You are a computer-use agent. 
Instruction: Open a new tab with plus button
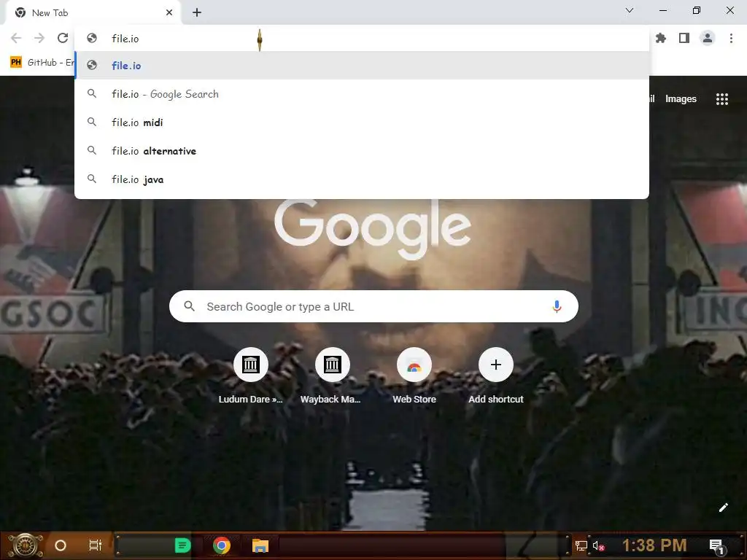point(197,13)
